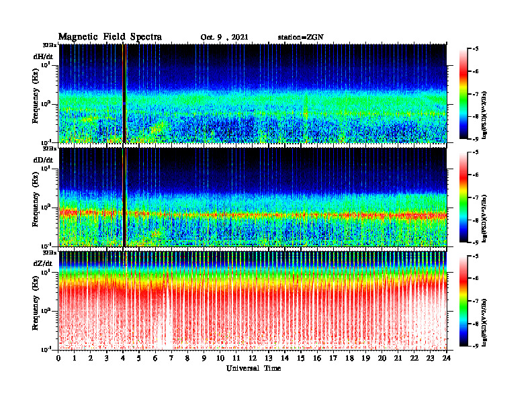Select the "dH/dt" panel label
Image resolution: width=532 pixels, height=411 pixels.
[x=43, y=56]
